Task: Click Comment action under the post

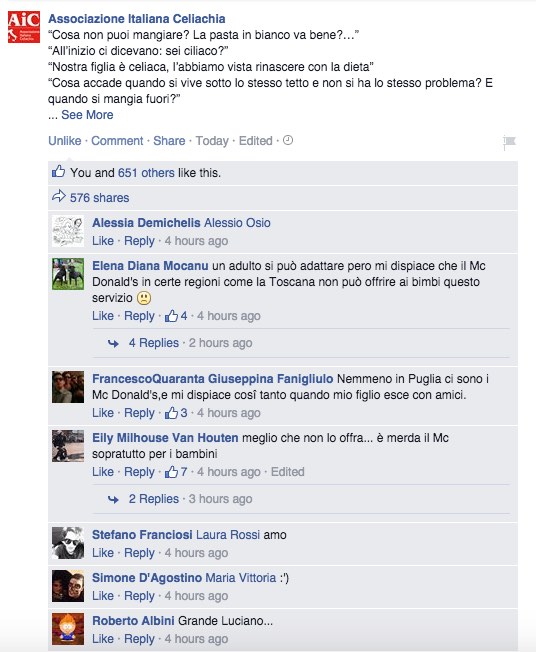Action: click(117, 141)
